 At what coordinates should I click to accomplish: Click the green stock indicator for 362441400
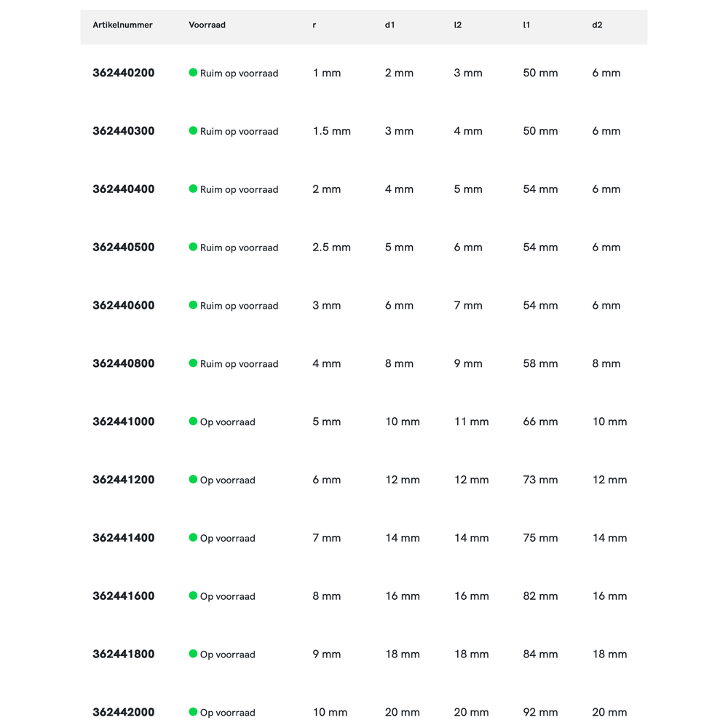point(193,537)
